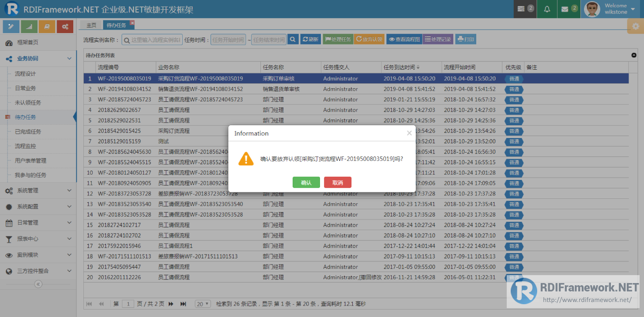
Task: Close the 待办任务 tab
Action: [132, 22]
